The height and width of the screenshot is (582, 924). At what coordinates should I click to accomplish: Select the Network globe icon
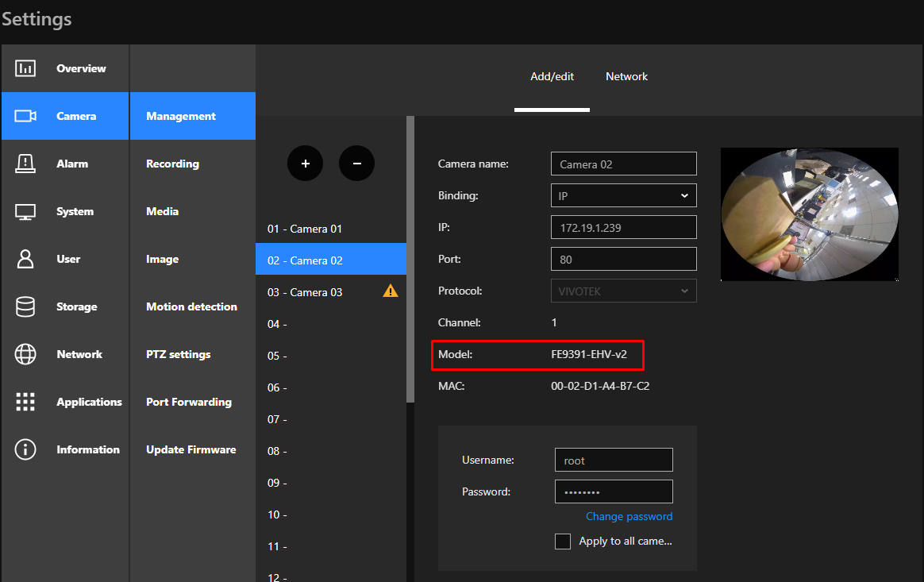25,354
